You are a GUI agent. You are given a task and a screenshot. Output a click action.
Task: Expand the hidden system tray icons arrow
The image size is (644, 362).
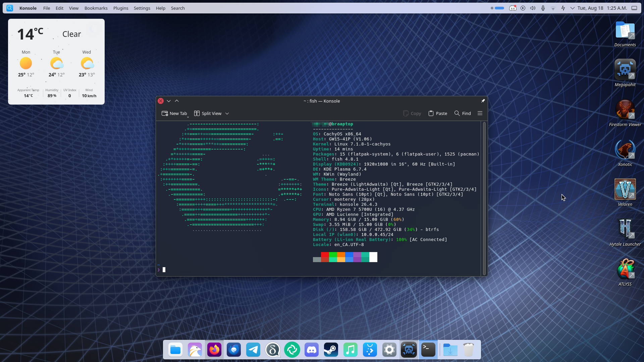pyautogui.click(x=572, y=8)
